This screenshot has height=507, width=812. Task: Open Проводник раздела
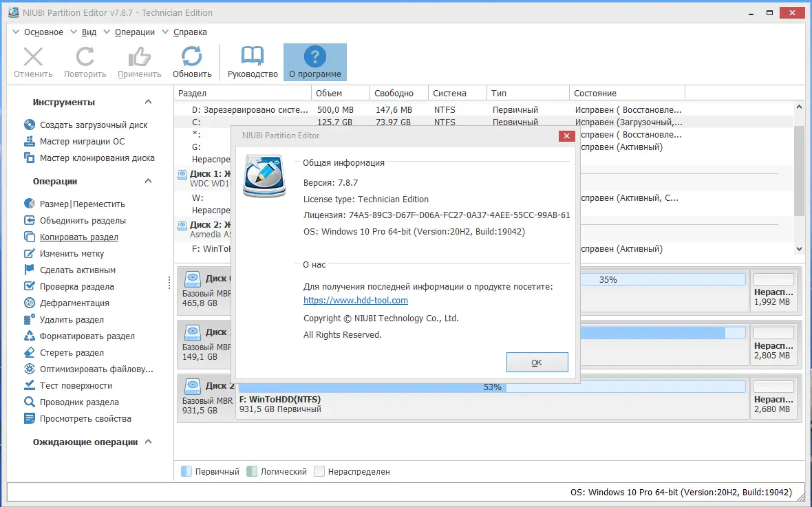coord(72,403)
